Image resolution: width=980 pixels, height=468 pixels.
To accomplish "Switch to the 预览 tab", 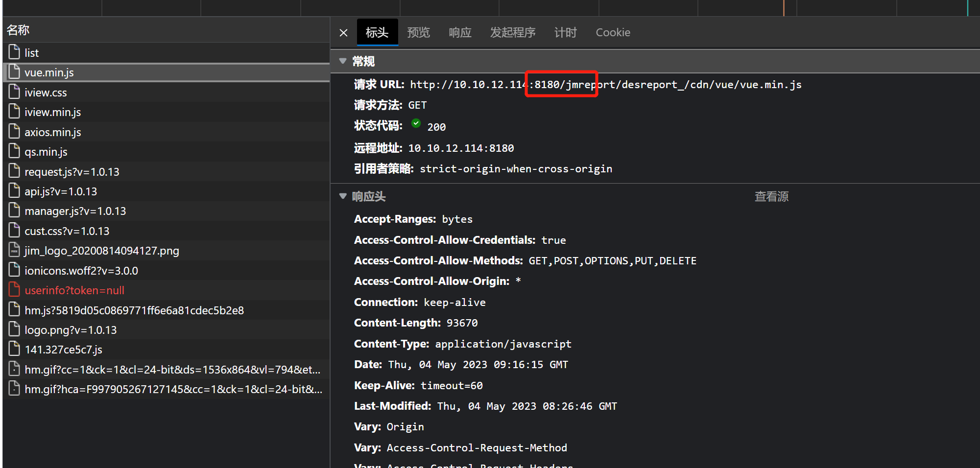I will point(418,32).
